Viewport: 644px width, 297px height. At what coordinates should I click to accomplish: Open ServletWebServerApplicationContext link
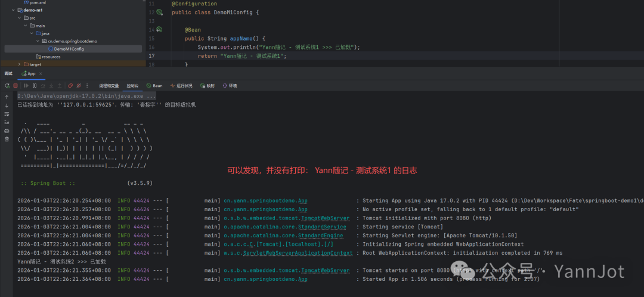(x=298, y=253)
